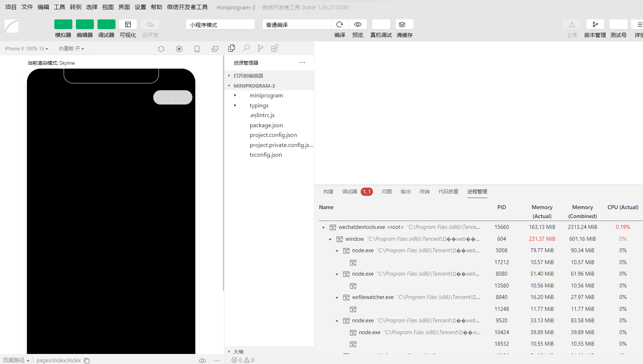Click the compile (编译) refresh icon
The image size is (643, 364).
[x=339, y=24]
